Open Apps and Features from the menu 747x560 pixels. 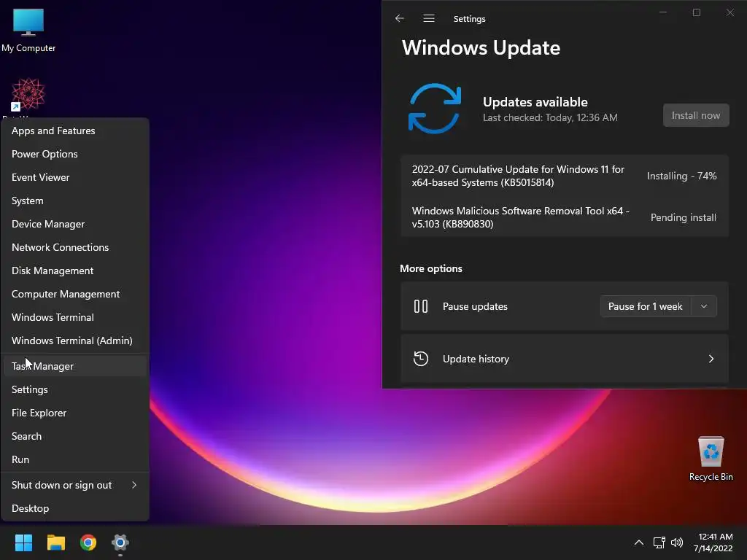(x=75, y=131)
